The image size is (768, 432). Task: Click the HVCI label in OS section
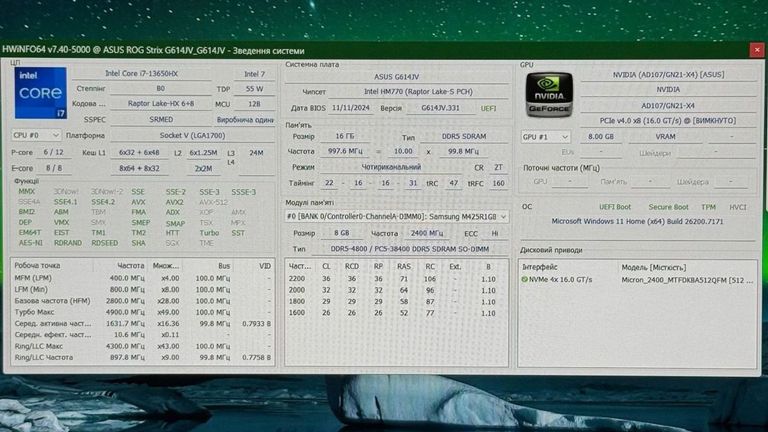click(738, 207)
